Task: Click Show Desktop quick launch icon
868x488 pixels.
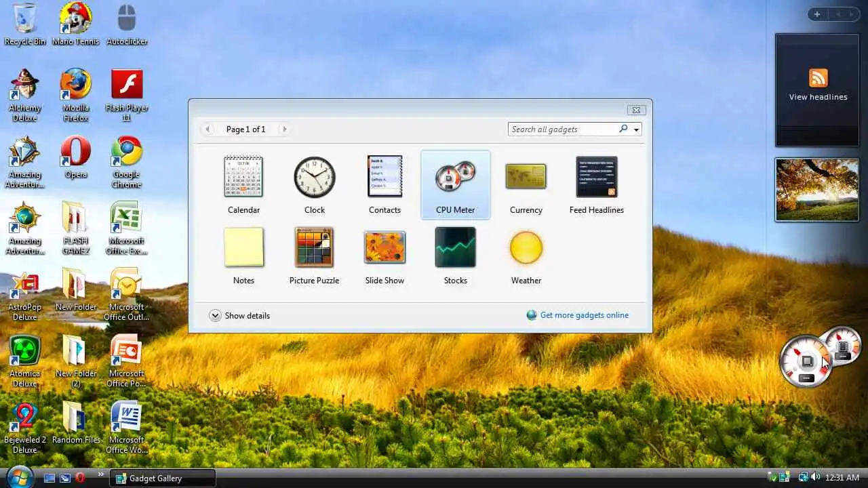Action: click(x=50, y=478)
